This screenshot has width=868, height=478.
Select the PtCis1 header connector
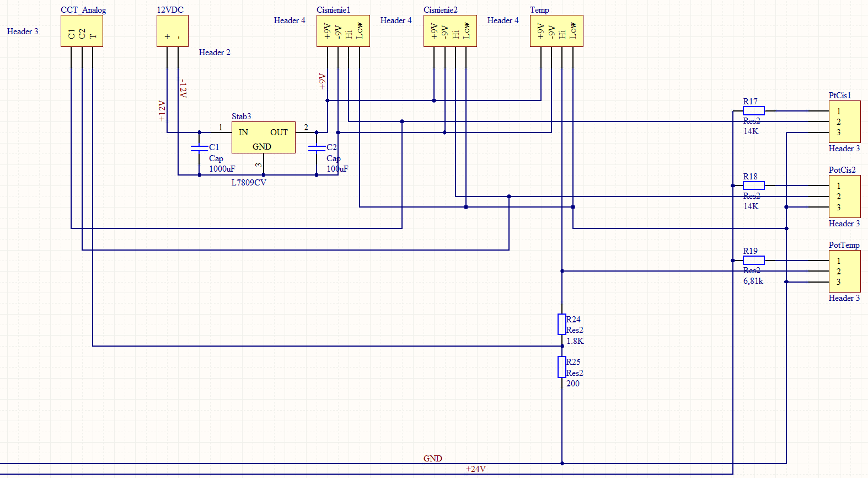pos(844,121)
